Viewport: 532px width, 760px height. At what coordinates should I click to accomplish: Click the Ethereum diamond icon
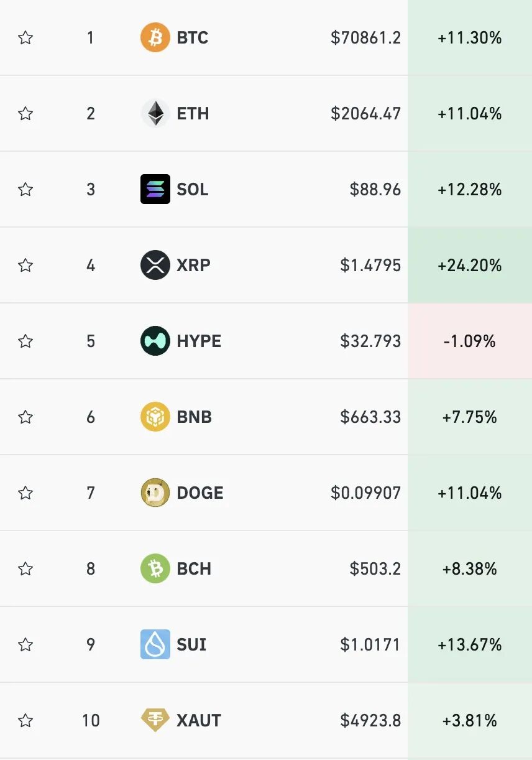(x=155, y=114)
